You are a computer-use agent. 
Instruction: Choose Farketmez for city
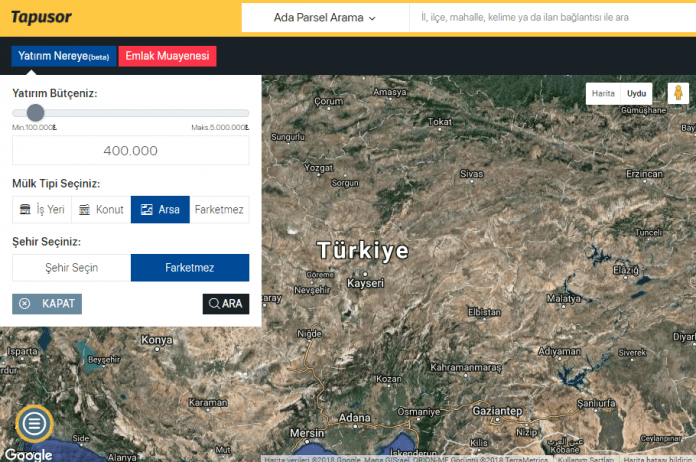[x=190, y=268]
